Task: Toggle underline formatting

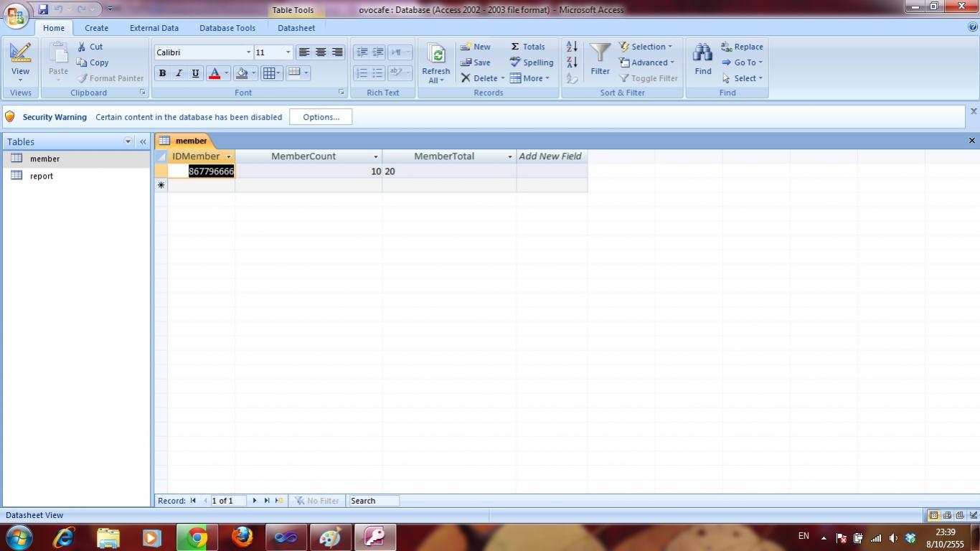Action: tap(195, 73)
